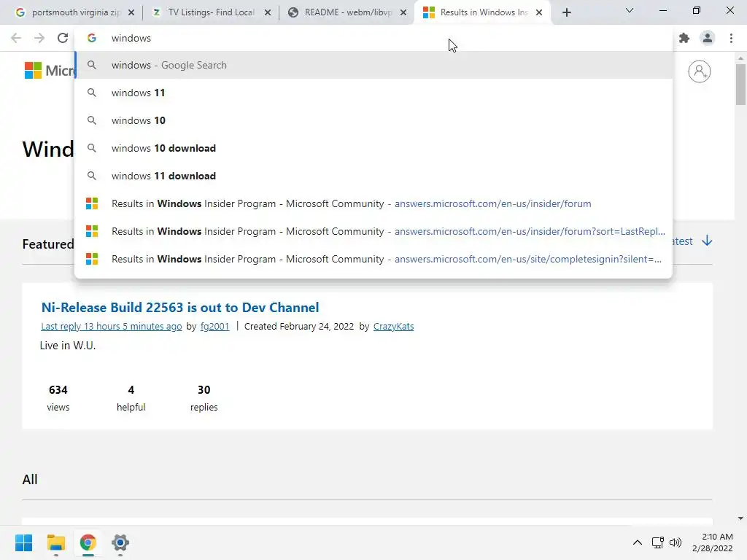Screen dimensions: 747x560
Task: Toggle sort direction down arrow
Action: coord(707,241)
